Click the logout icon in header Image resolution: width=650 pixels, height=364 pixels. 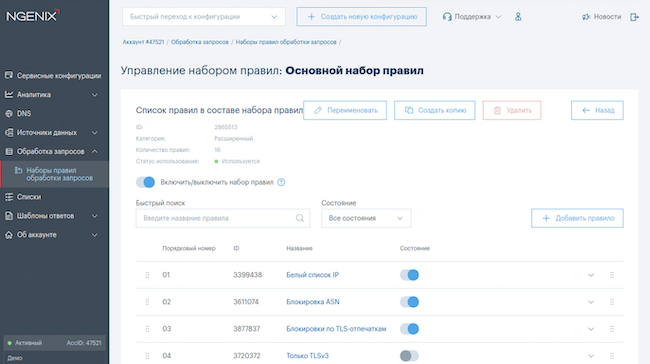point(634,17)
